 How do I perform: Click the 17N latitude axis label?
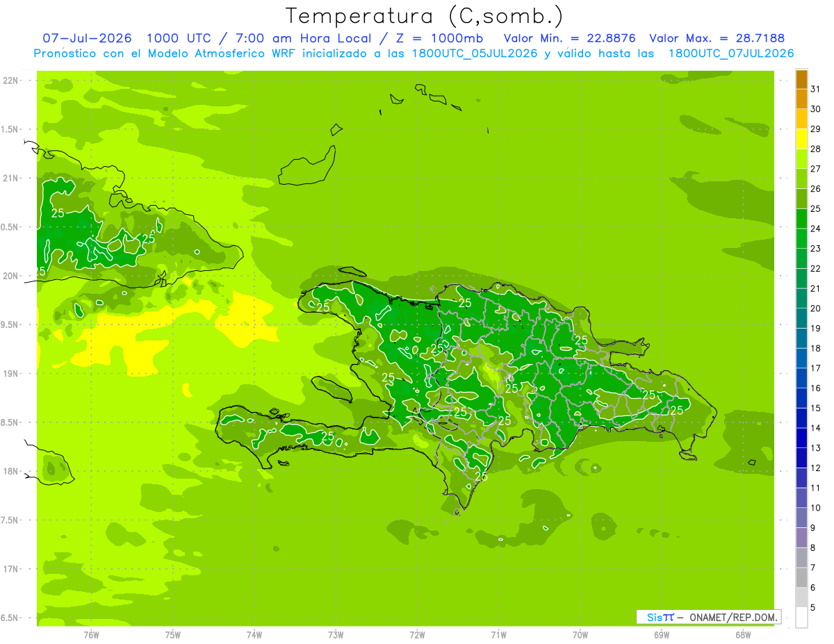tap(11, 569)
